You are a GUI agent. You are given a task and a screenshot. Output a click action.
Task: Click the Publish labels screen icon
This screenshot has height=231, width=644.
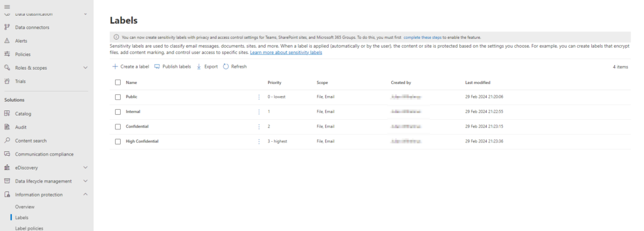pos(157,67)
